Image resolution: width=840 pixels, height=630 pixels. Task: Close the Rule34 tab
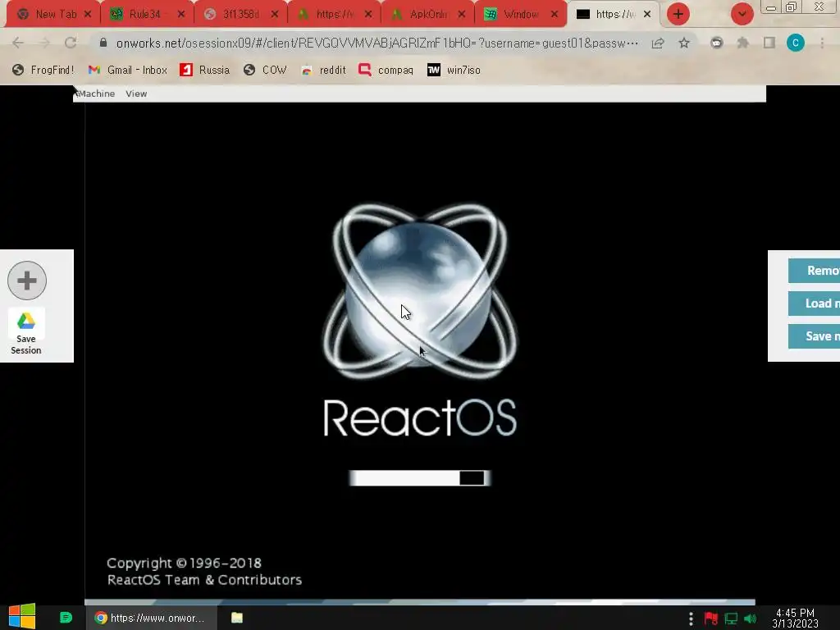[181, 15]
